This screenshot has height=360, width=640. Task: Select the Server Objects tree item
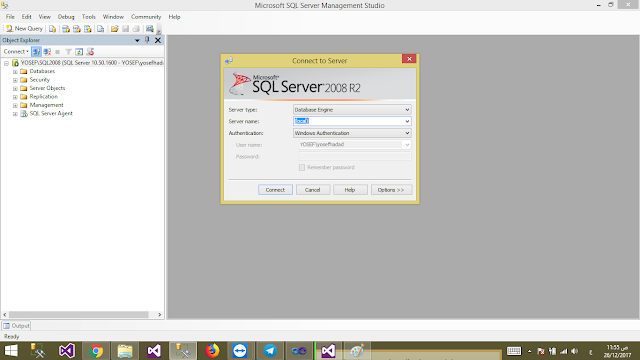pos(47,88)
